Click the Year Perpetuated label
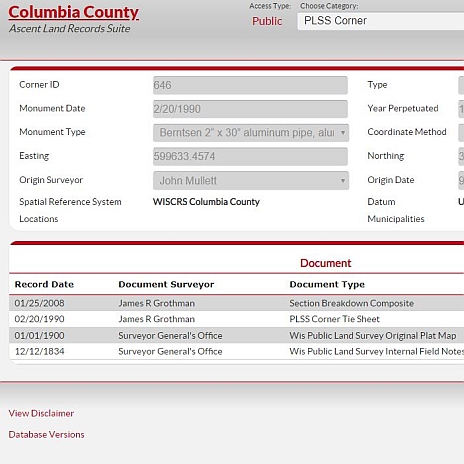 (403, 108)
